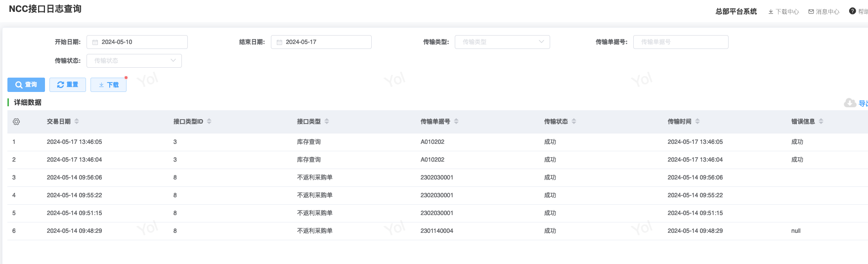Open the 传输类型 dropdown
868x264 pixels.
point(502,42)
